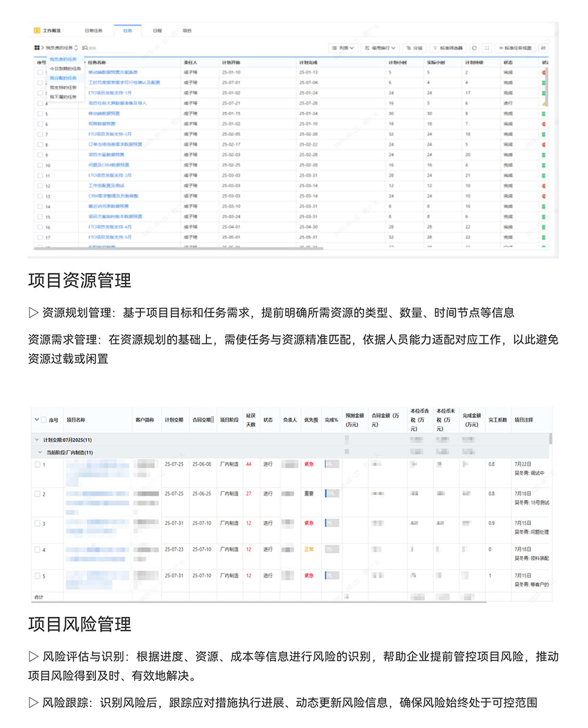Click the 任务名称 column header
588x728 pixels.
[x=97, y=62]
